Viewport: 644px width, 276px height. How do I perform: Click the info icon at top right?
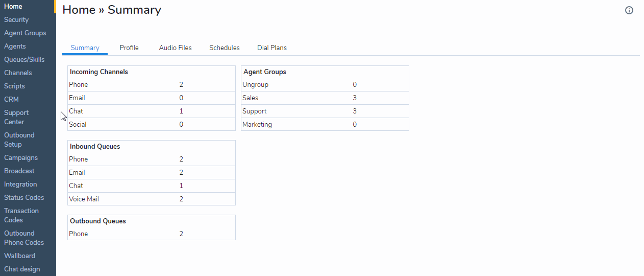point(629,10)
